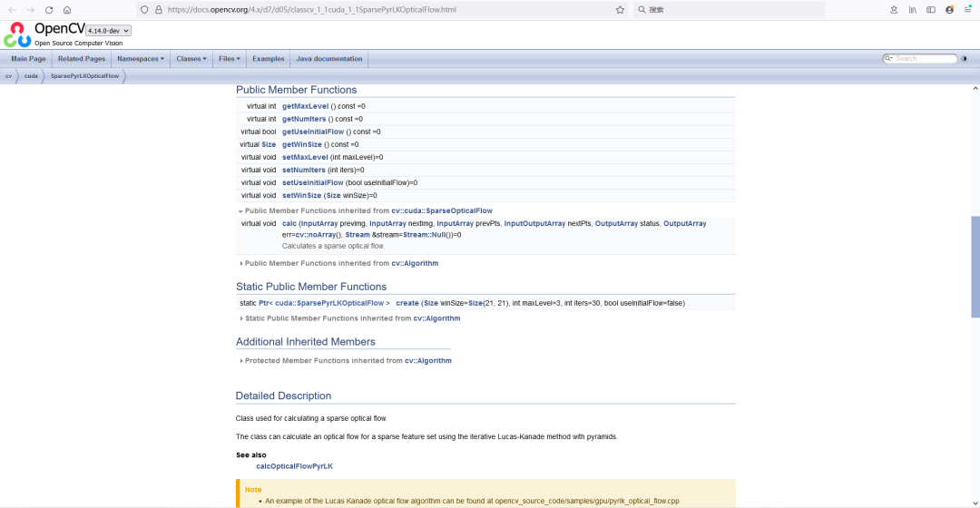
Task: Open the Related Pages tab
Action: coord(82,59)
